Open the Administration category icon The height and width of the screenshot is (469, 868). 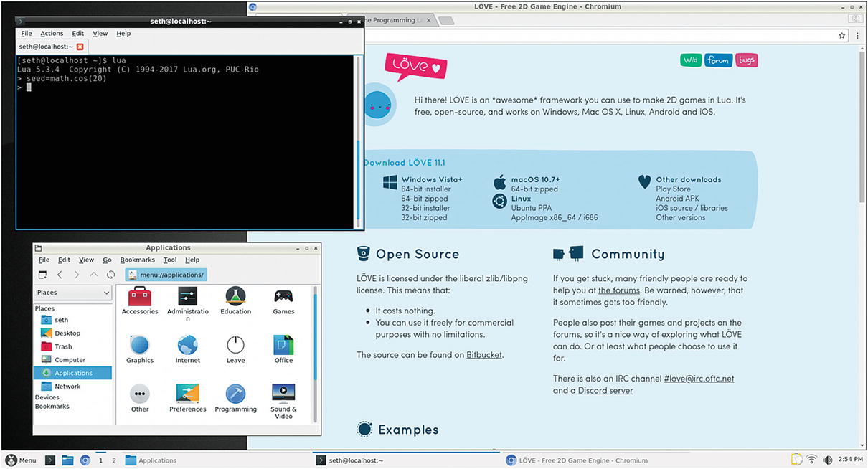[x=187, y=295]
